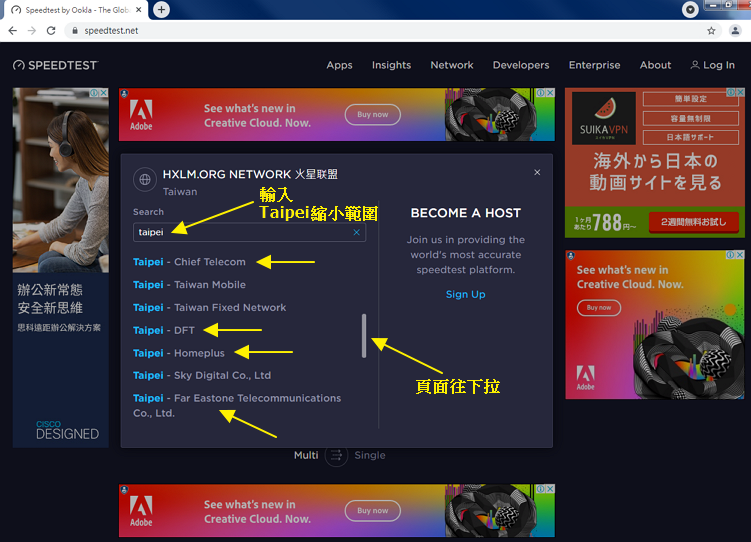751x542 pixels.
Task: Click the globe server icon
Action: click(x=145, y=180)
